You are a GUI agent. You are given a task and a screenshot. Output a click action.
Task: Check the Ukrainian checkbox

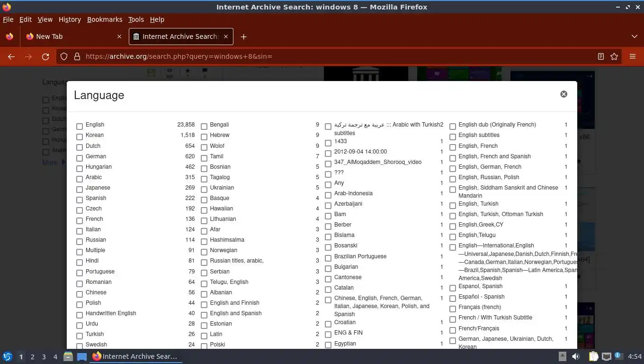[x=204, y=189]
